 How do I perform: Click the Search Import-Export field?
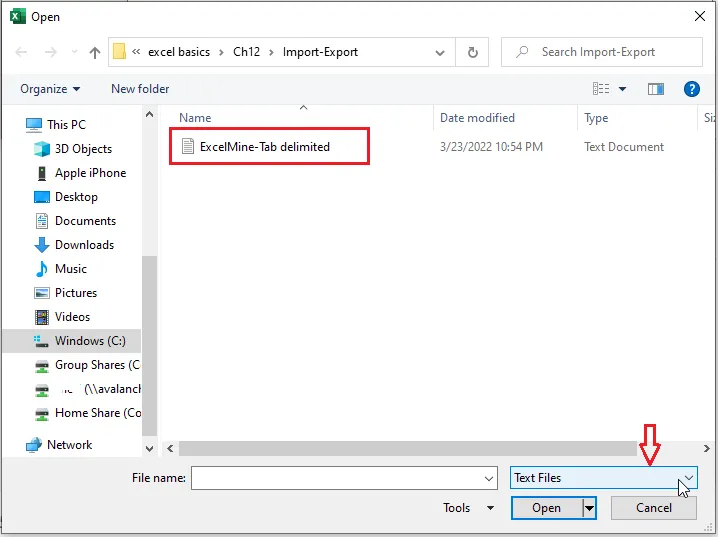602,52
